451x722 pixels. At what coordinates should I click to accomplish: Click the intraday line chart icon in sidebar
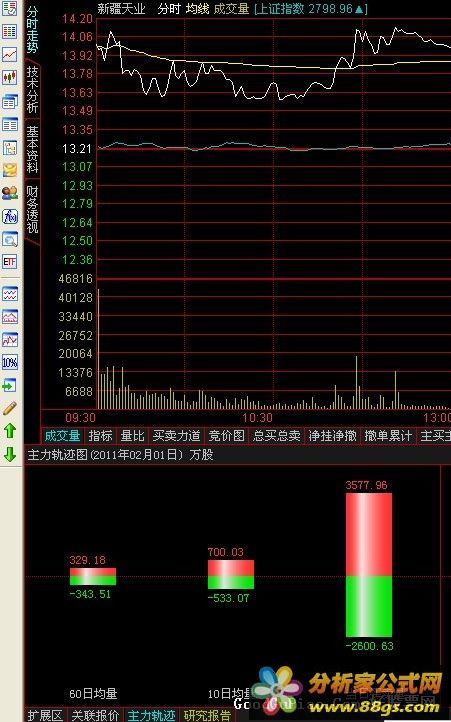click(10, 54)
